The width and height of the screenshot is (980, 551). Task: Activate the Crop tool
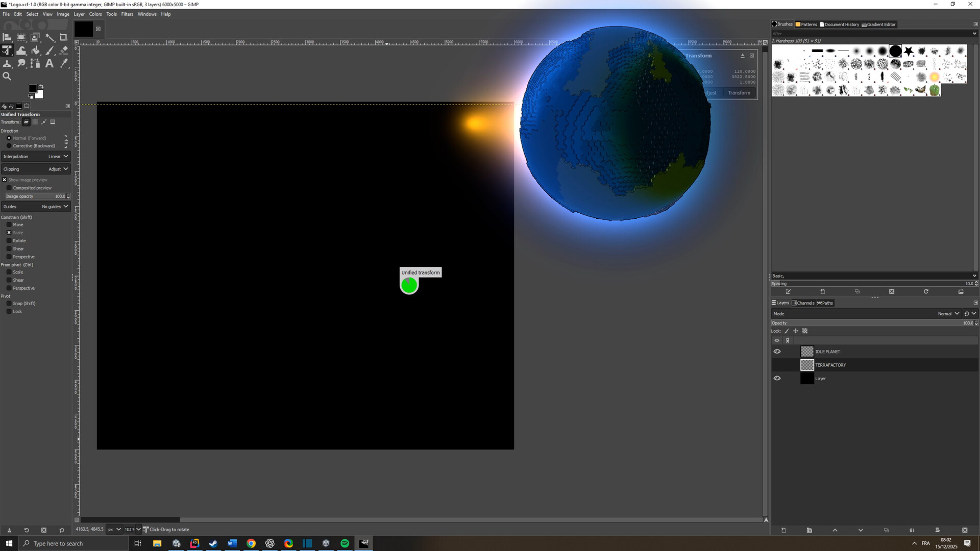pos(64,37)
